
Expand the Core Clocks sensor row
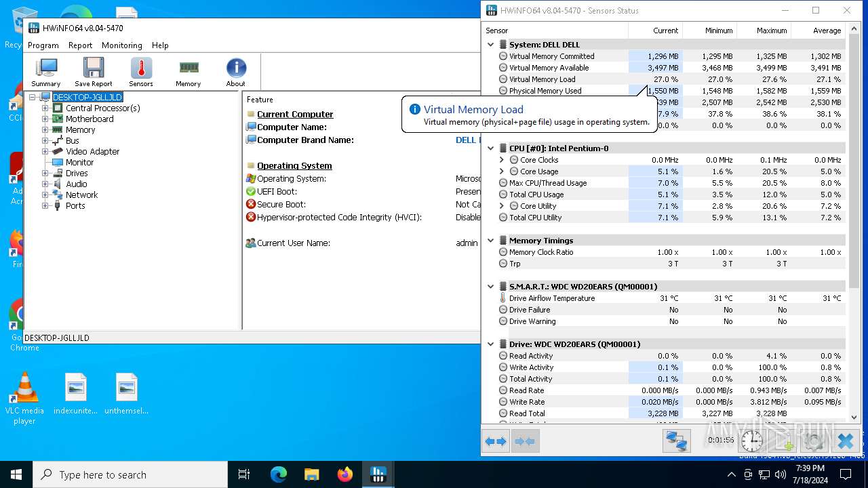(502, 160)
